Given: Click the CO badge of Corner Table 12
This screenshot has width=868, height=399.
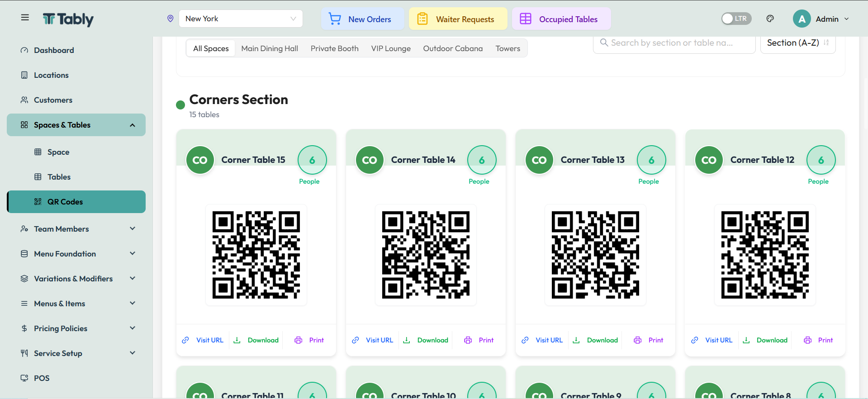Looking at the screenshot, I should point(709,160).
